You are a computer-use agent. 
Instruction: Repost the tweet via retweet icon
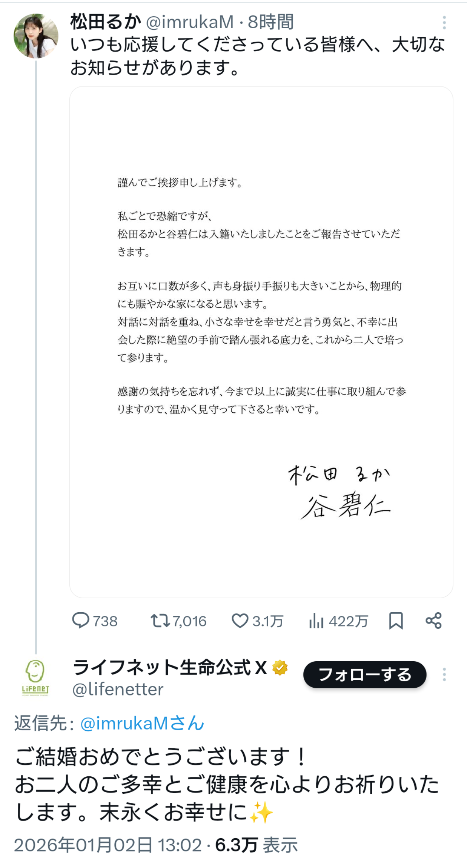[160, 620]
